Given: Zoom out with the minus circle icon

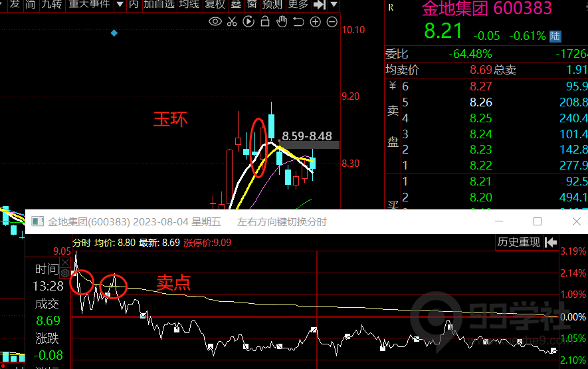Looking at the screenshot, I should pyautogui.click(x=331, y=22).
